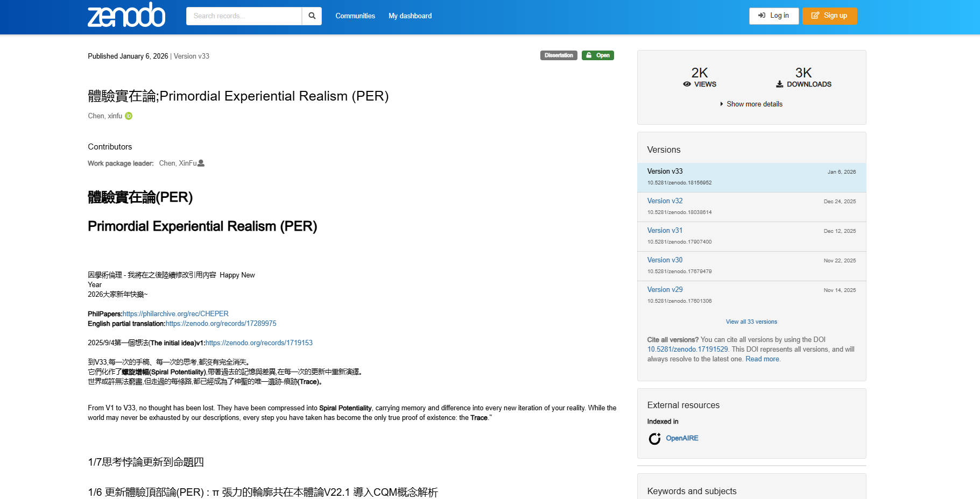
Task: Click the Read more link
Action: 762,359
